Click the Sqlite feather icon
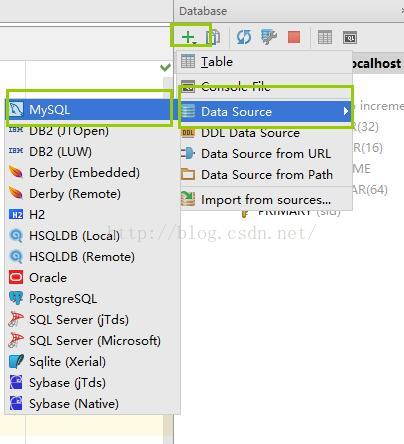 point(16,361)
